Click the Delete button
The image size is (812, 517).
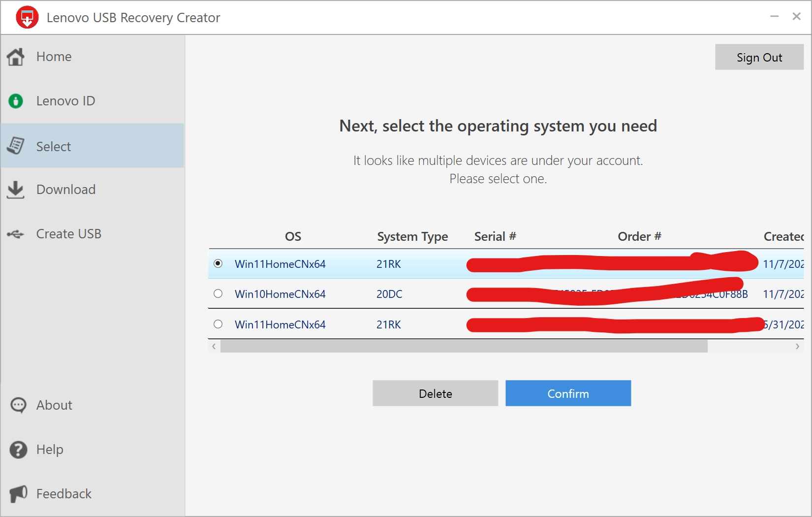pos(435,393)
